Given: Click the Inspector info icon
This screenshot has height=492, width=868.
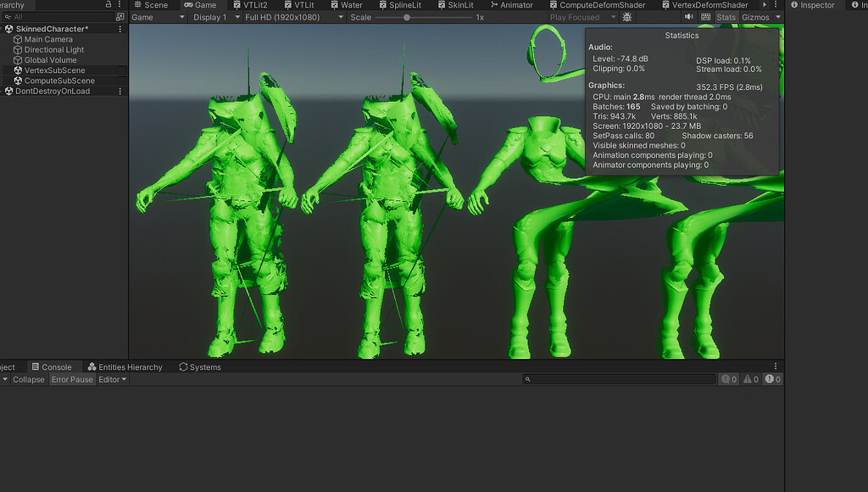Looking at the screenshot, I should (795, 4).
